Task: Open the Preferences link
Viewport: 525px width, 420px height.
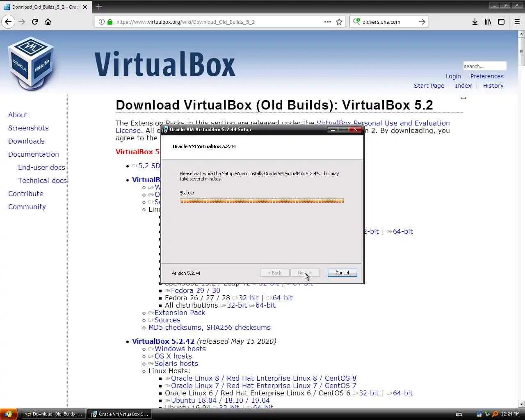Action: tap(487, 76)
